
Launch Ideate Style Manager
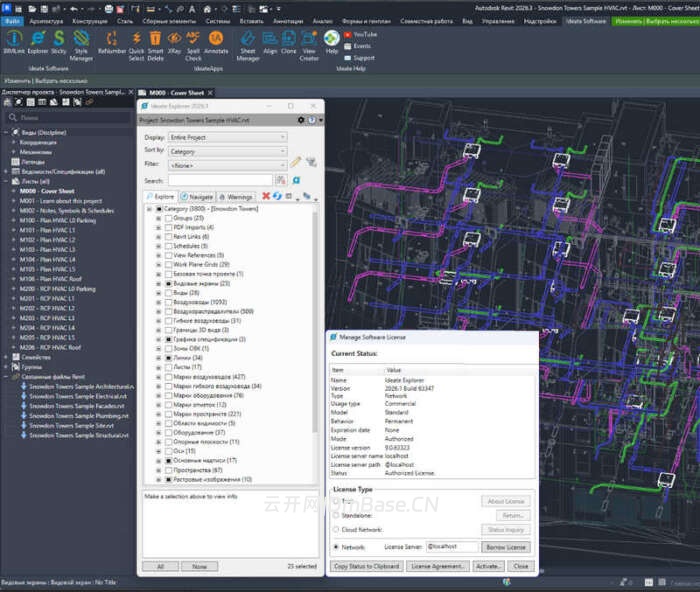click(x=81, y=45)
